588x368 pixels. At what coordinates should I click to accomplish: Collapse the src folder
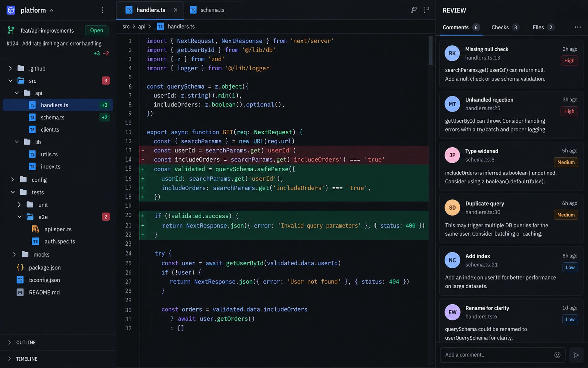[10, 81]
